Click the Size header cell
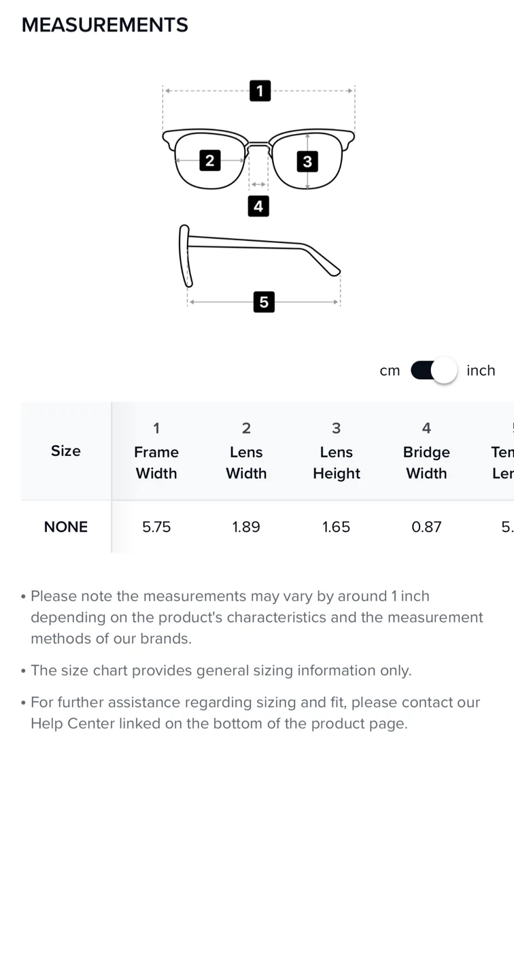514x980 pixels. (66, 451)
